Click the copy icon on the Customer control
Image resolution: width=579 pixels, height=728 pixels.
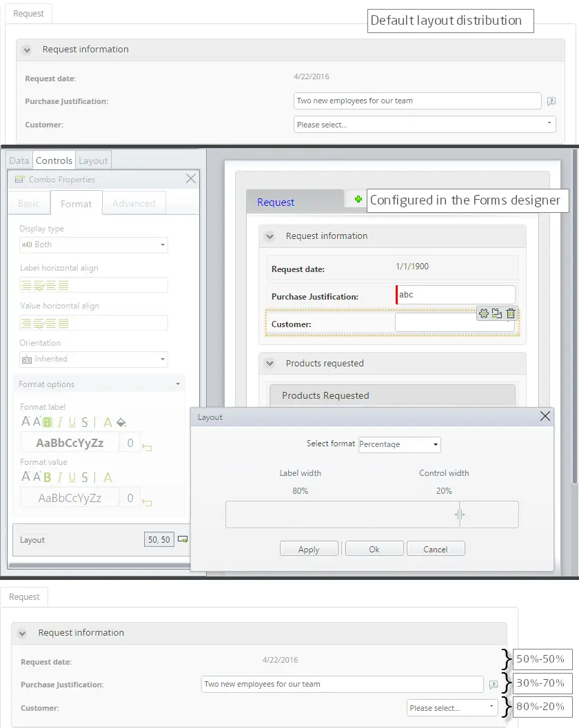[x=497, y=313]
